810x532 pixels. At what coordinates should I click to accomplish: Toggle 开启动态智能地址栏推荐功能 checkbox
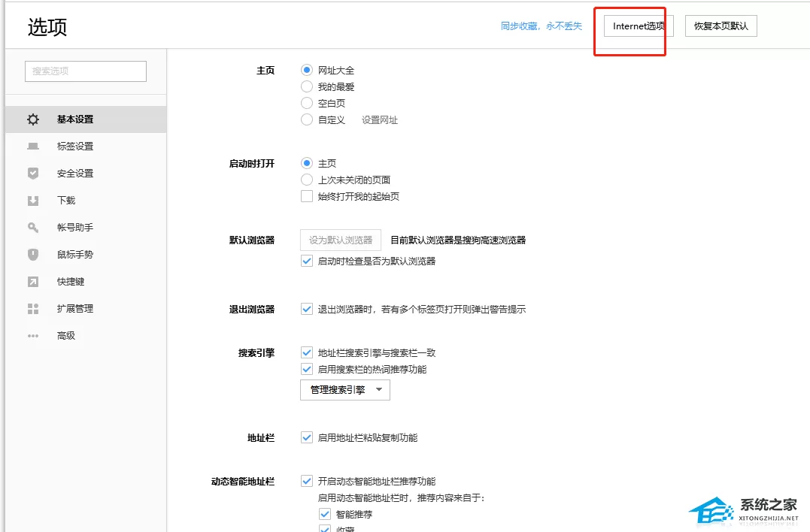click(x=307, y=481)
